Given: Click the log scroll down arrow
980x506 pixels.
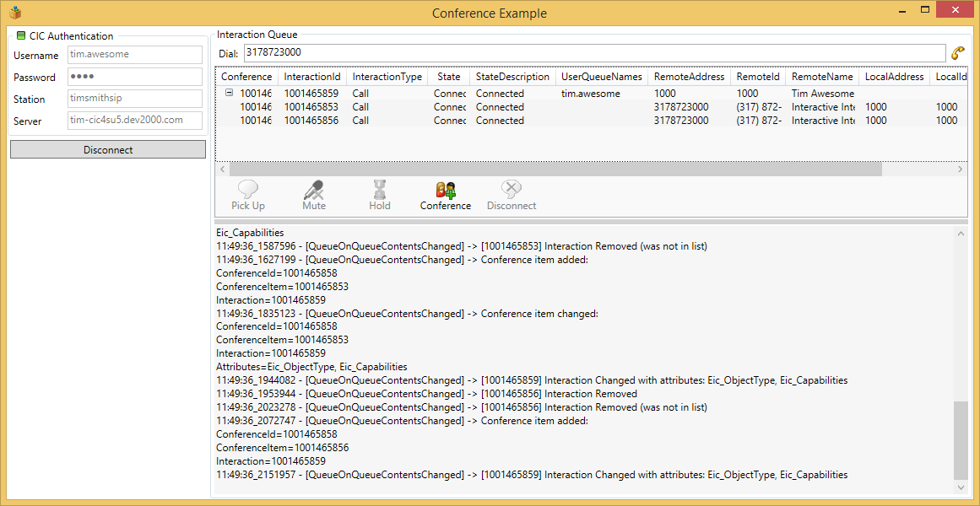Looking at the screenshot, I should coord(960,487).
